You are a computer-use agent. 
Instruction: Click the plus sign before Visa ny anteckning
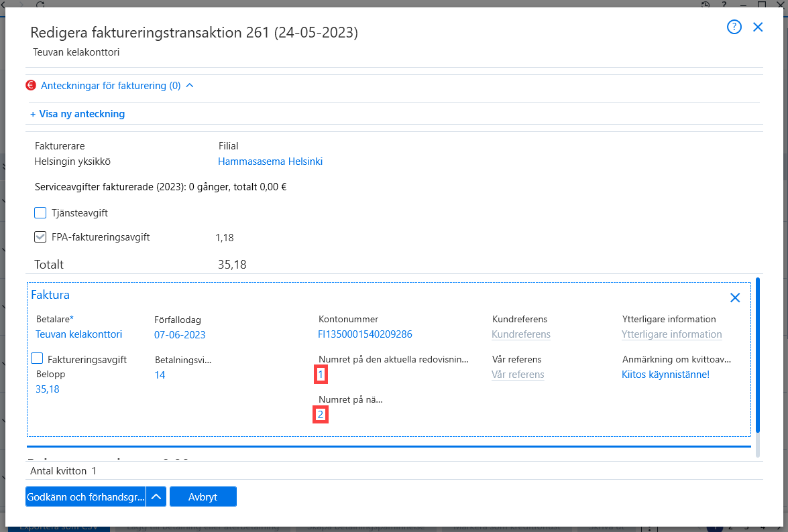pos(33,115)
